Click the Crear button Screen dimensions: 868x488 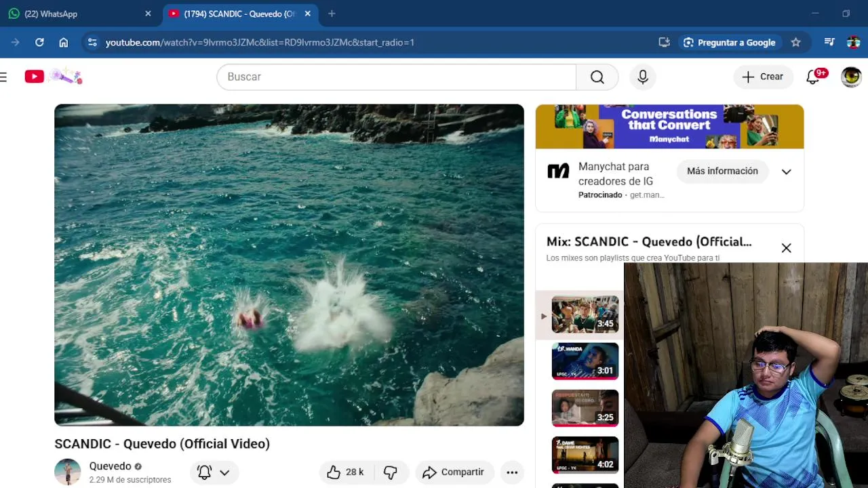[x=763, y=77]
